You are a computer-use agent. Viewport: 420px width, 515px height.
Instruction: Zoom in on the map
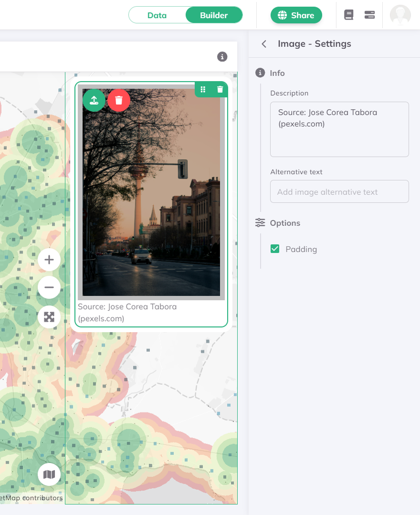[49, 260]
